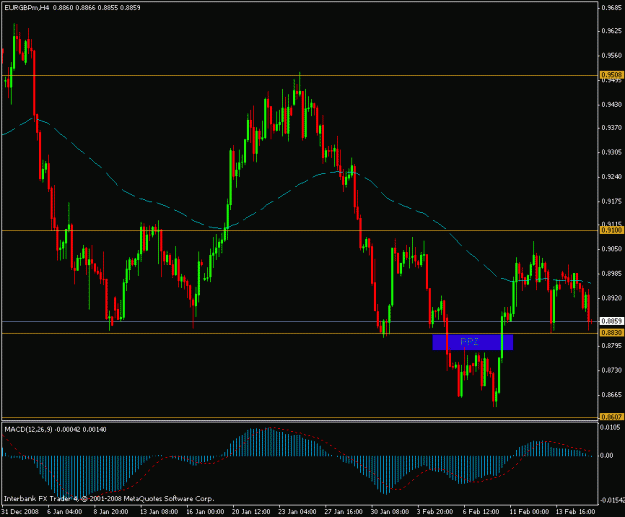The width and height of the screenshot is (625, 517).
Task: Click the 0.9305 price axis value
Action: click(x=611, y=152)
